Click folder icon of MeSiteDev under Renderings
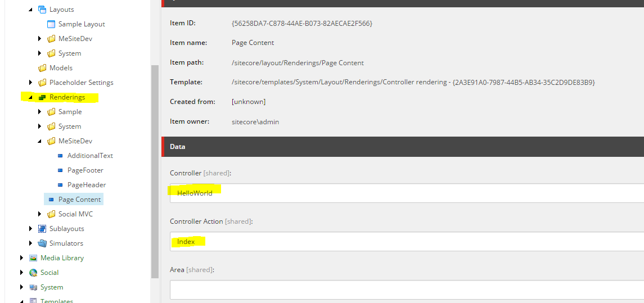Image resolution: width=644 pixels, height=303 pixels. tap(51, 141)
